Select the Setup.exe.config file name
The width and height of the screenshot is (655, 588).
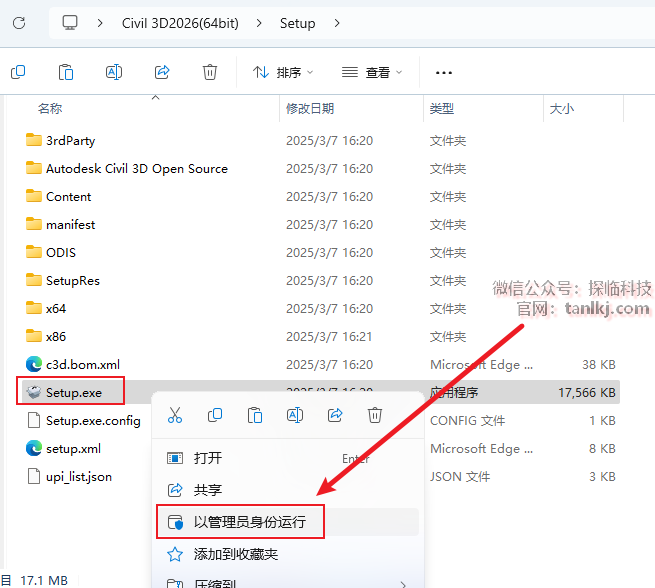93,420
